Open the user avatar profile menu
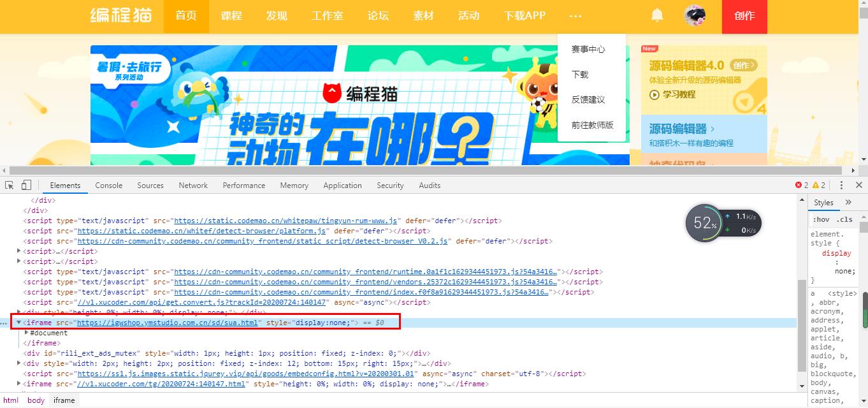The width and height of the screenshot is (868, 408). coord(695,15)
